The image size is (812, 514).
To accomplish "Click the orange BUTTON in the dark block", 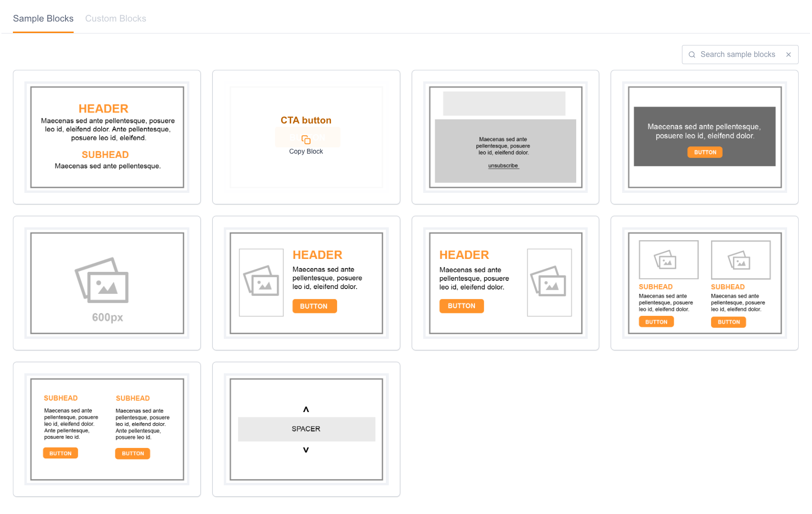I will click(704, 152).
